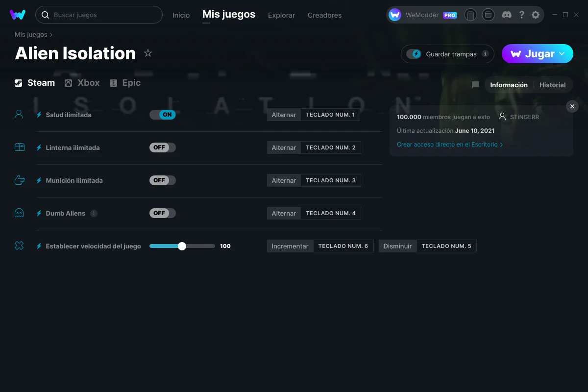588x392 pixels.
Task: Focus the Buscar juegos search field
Action: [x=99, y=15]
